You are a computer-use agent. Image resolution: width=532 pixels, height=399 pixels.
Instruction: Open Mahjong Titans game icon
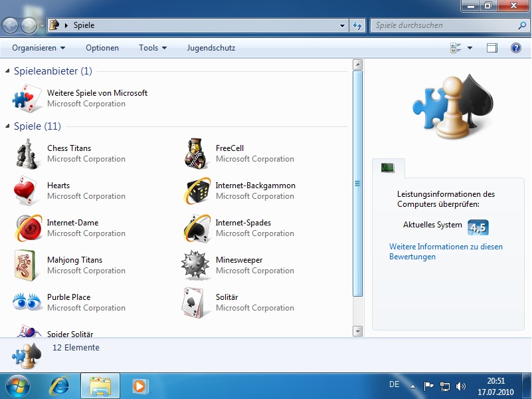[x=27, y=265]
